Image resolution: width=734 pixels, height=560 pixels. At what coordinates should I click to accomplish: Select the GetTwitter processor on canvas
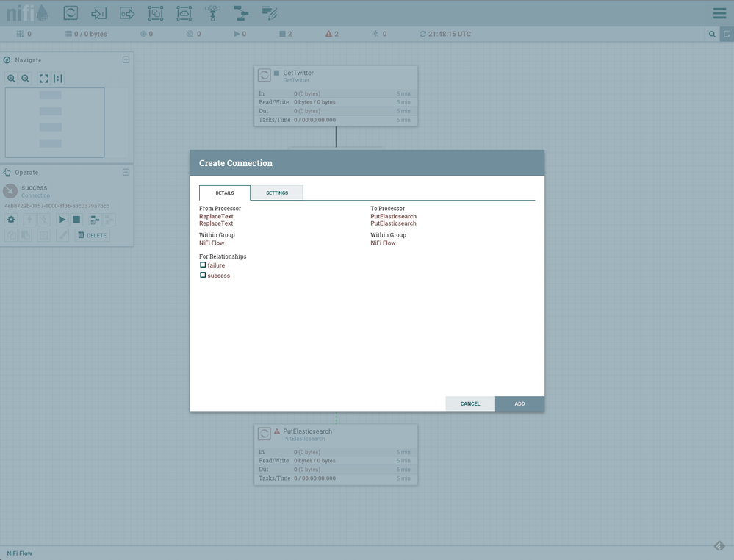click(336, 96)
